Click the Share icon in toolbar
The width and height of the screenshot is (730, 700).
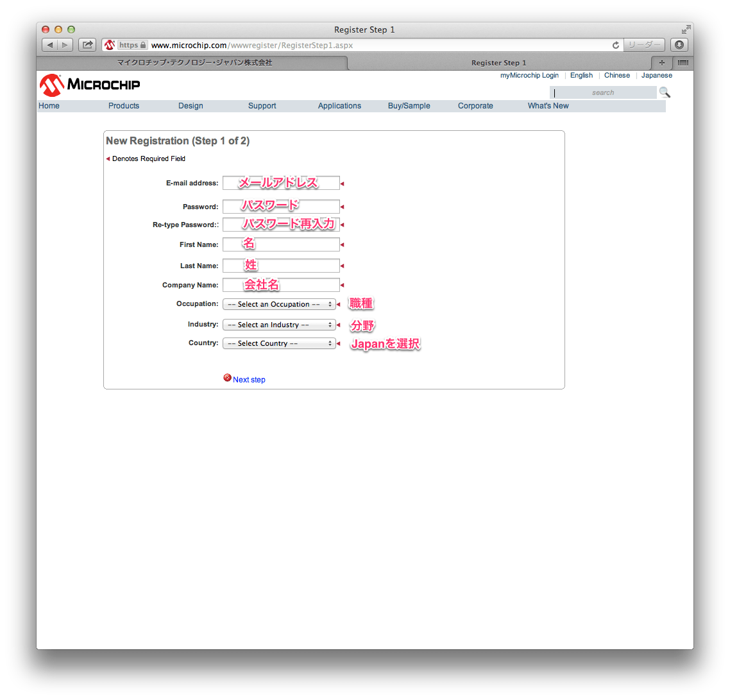pos(87,45)
